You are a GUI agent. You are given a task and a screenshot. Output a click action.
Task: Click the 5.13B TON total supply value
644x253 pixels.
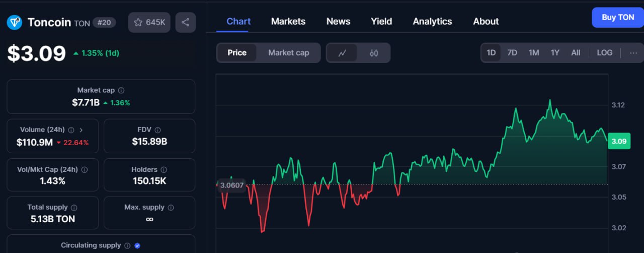tap(52, 219)
